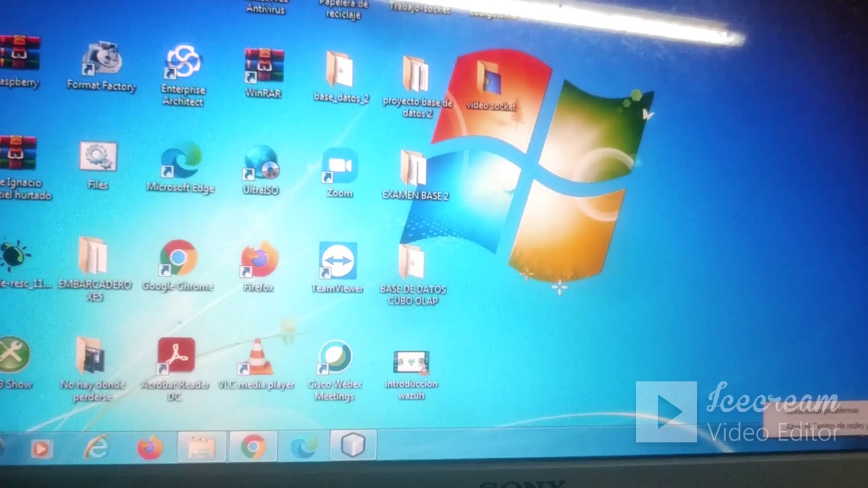Select the proyecto base de datos 2 folder

pyautogui.click(x=416, y=86)
